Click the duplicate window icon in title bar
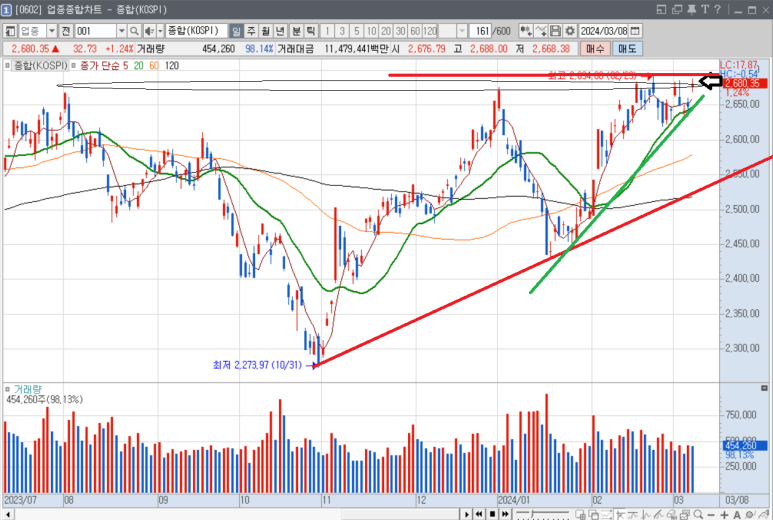773x520 pixels. pos(677,9)
